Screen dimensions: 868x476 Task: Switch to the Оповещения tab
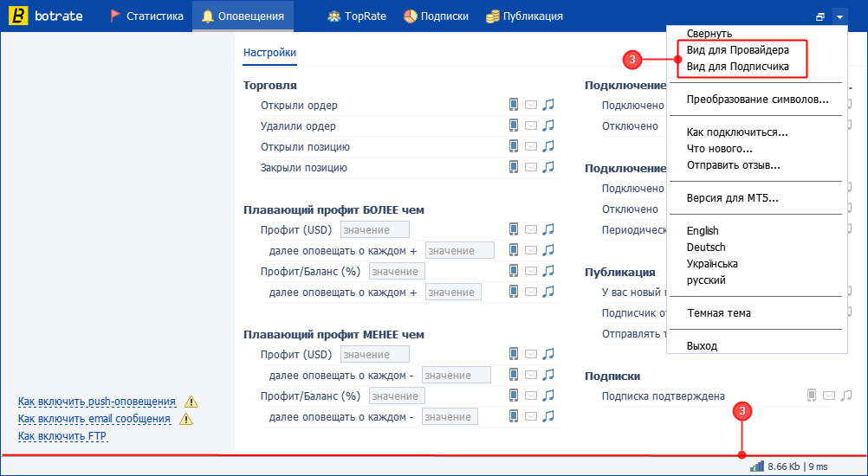(243, 16)
